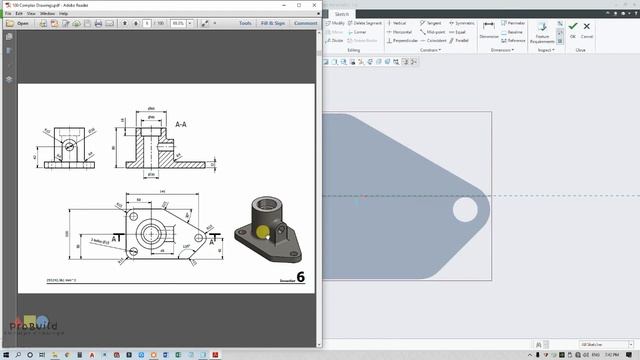This screenshot has width=640, height=360.
Task: Open the Help menu in Adobe Reader
Action: [63, 13]
